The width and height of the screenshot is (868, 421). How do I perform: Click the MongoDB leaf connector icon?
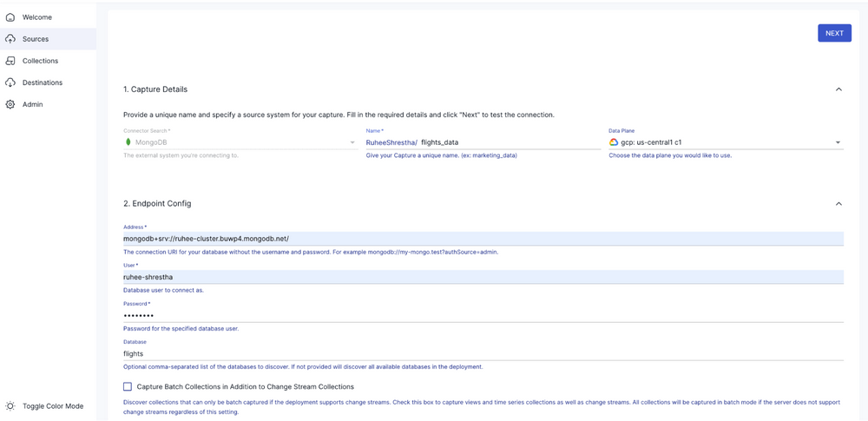128,142
